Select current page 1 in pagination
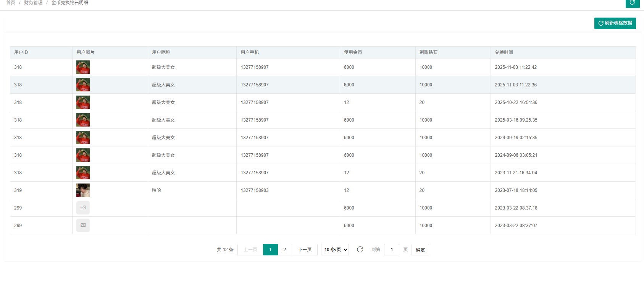This screenshot has height=307, width=644. (x=270, y=250)
